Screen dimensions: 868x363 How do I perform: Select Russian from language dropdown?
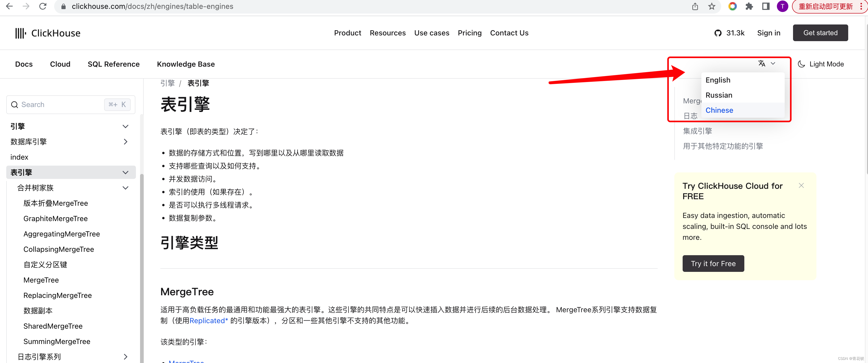719,95
